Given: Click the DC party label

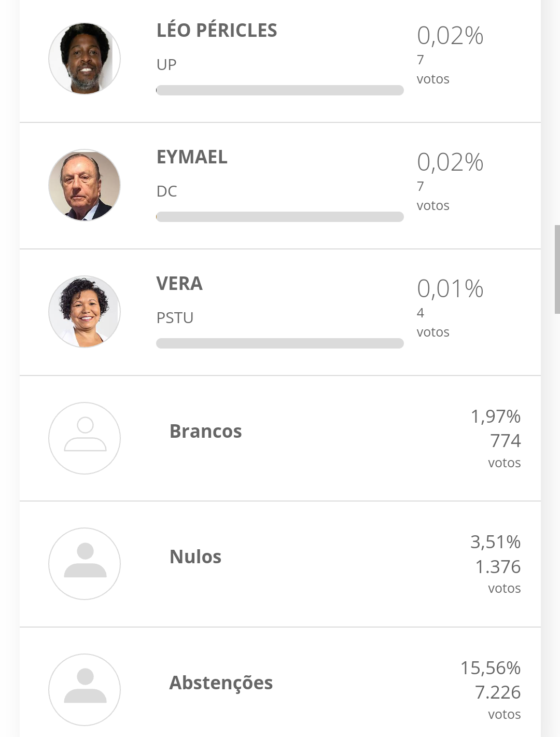Looking at the screenshot, I should pos(167,191).
